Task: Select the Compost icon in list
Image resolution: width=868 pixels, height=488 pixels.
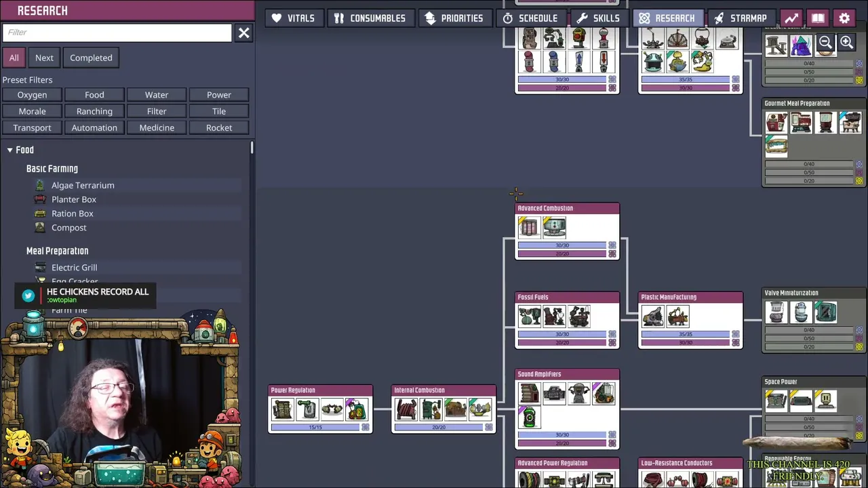Action: pyautogui.click(x=40, y=228)
